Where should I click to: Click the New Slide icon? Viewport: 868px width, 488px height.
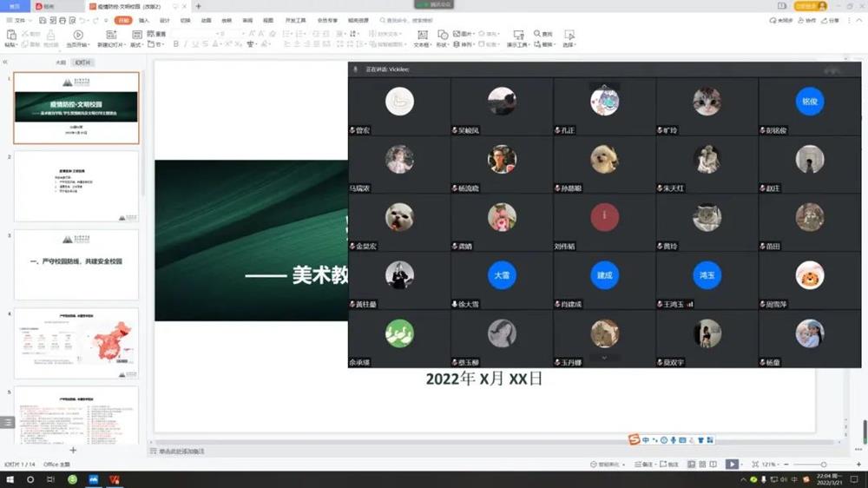pos(111,35)
